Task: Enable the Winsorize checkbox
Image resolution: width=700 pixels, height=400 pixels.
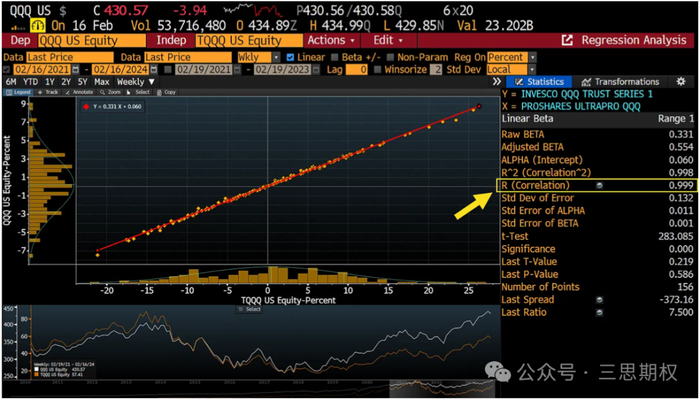Action: (x=377, y=70)
